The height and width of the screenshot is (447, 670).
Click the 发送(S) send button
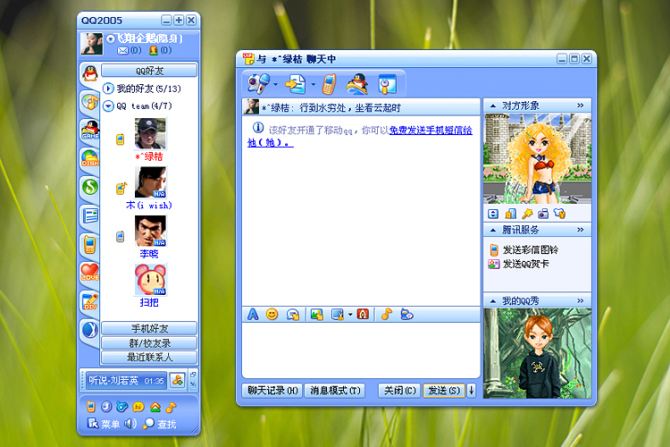click(x=444, y=391)
